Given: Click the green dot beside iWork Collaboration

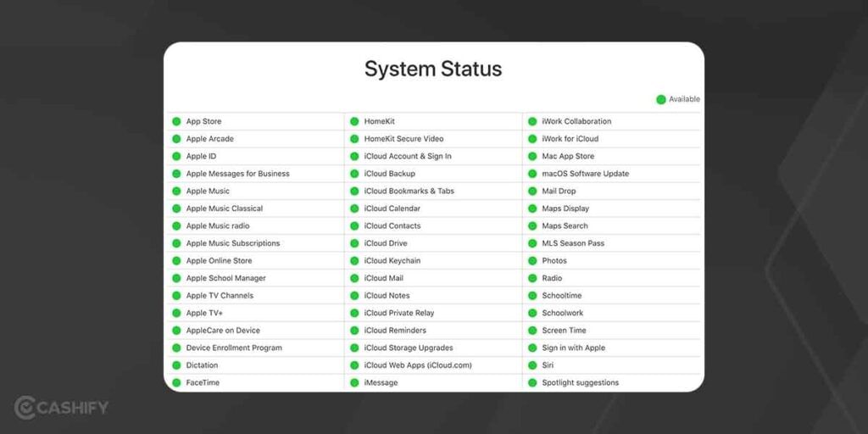Looking at the screenshot, I should click(532, 121).
